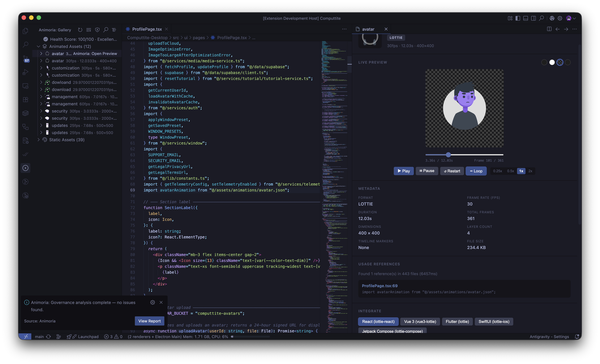Click the View Report button
The width and height of the screenshot is (600, 364).
tap(150, 321)
